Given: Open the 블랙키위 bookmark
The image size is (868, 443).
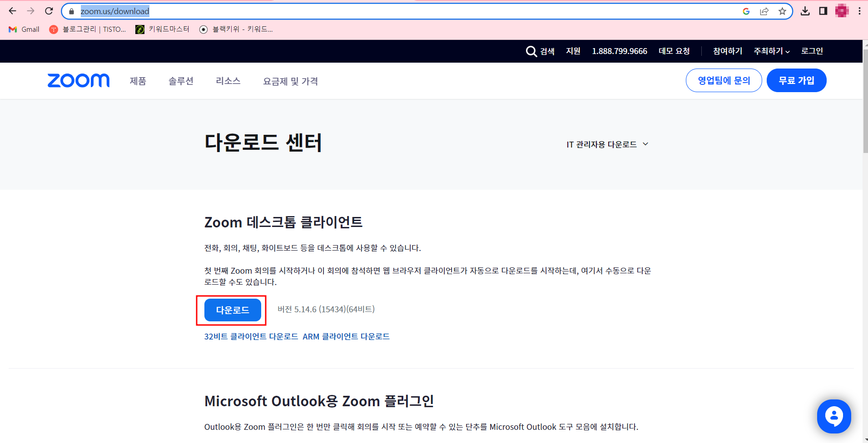Looking at the screenshot, I should [x=236, y=29].
